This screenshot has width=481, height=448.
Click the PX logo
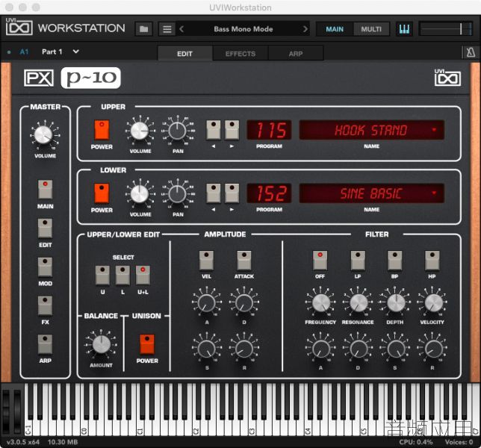coord(39,78)
